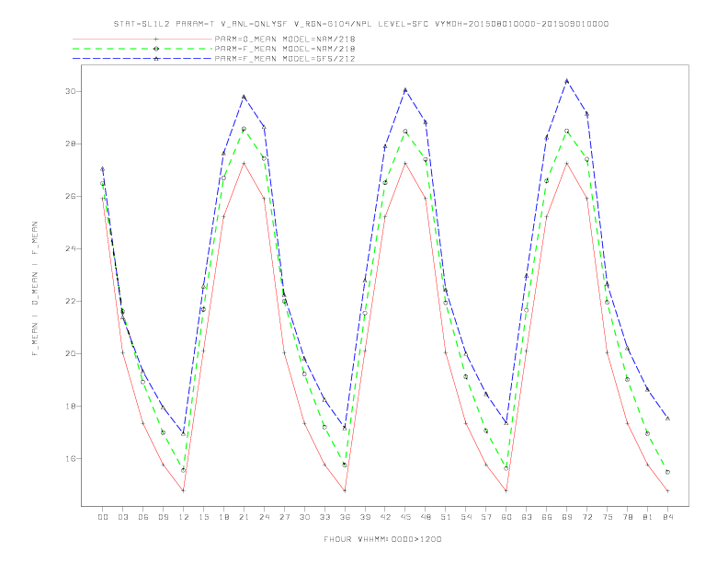This screenshot has height=563, width=728.
Task: Click the chart title starting with STAT=SL1L2
Action: [360, 24]
